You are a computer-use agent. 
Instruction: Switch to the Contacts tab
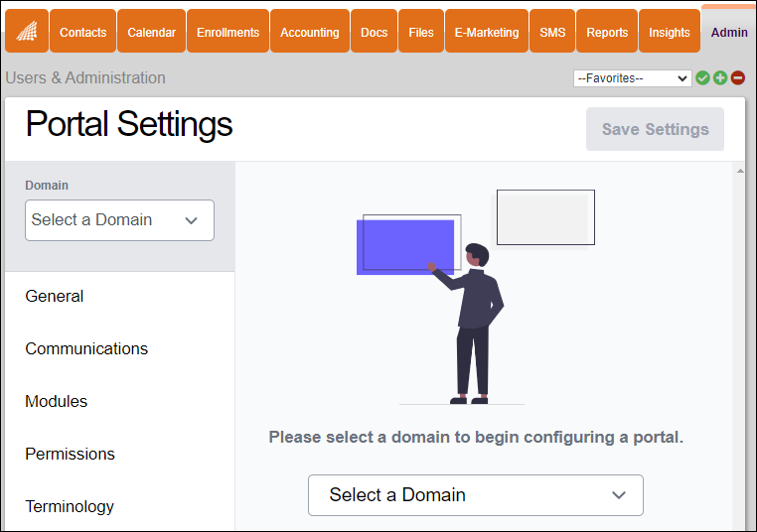point(82,32)
